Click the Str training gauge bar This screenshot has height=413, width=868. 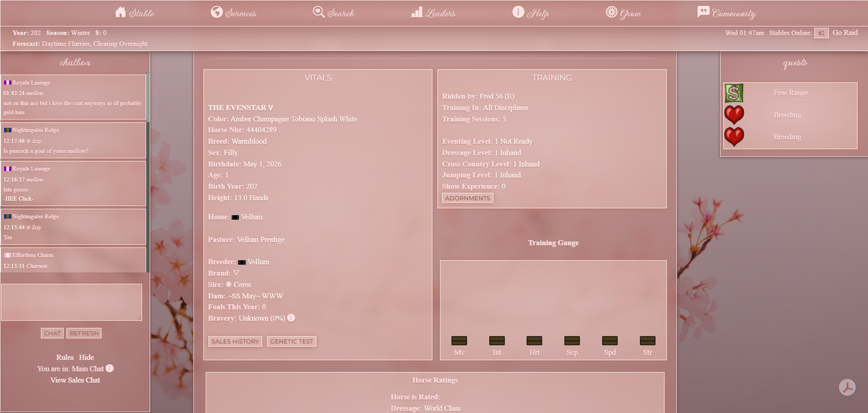pos(647,340)
